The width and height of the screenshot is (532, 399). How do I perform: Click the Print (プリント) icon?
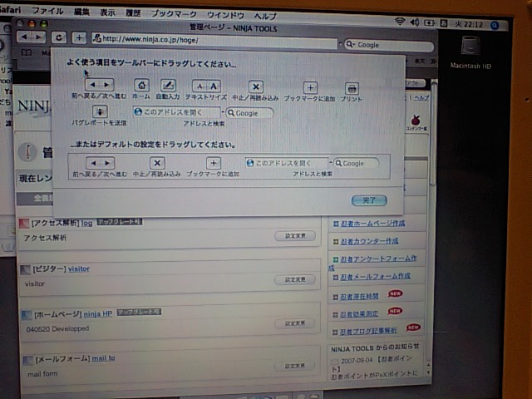coord(352,89)
